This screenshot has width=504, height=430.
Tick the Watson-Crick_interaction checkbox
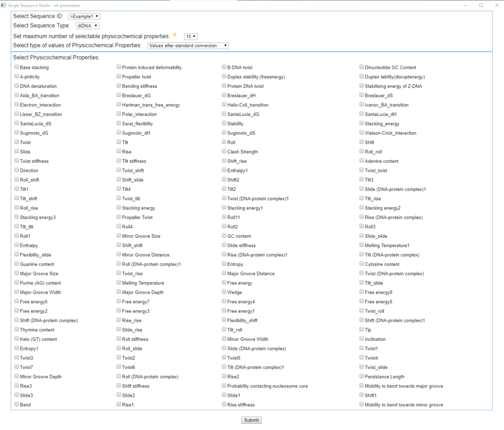coord(362,132)
